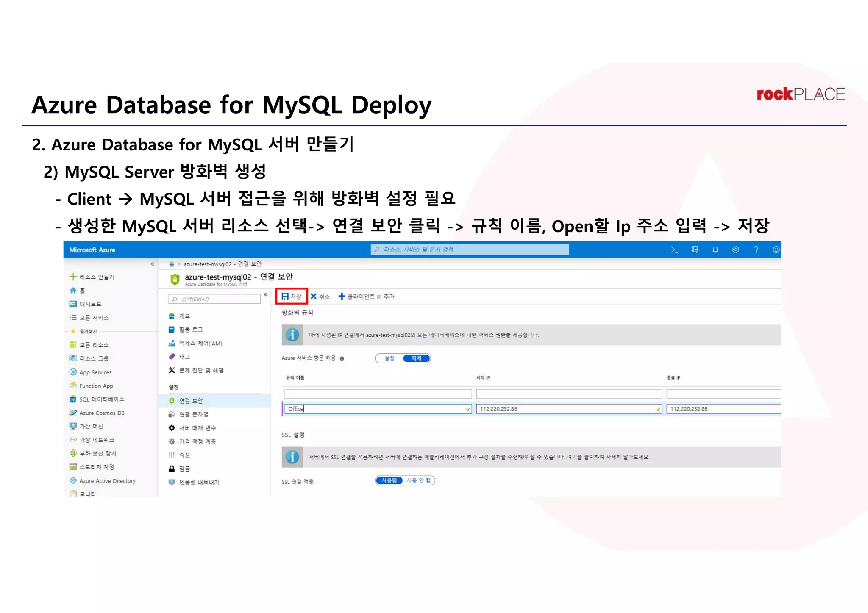The width and height of the screenshot is (868, 613).
Task: Collapse the left portal sidebar chevron
Action: (153, 264)
